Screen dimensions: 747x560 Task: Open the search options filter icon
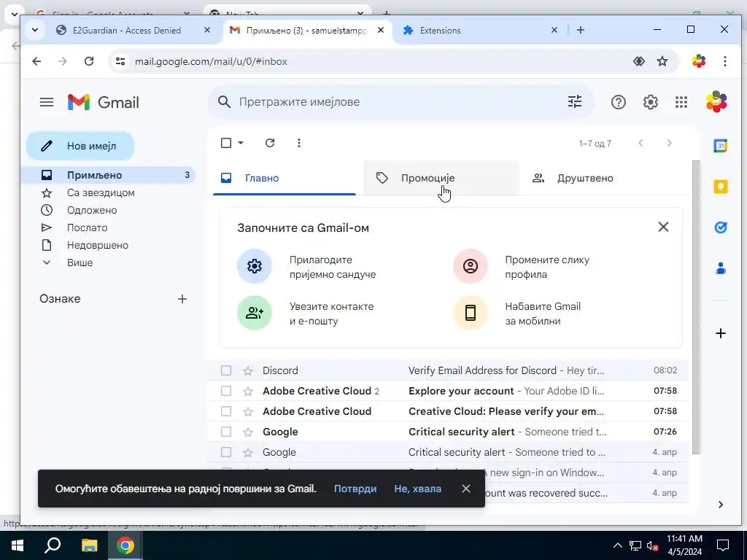point(575,102)
